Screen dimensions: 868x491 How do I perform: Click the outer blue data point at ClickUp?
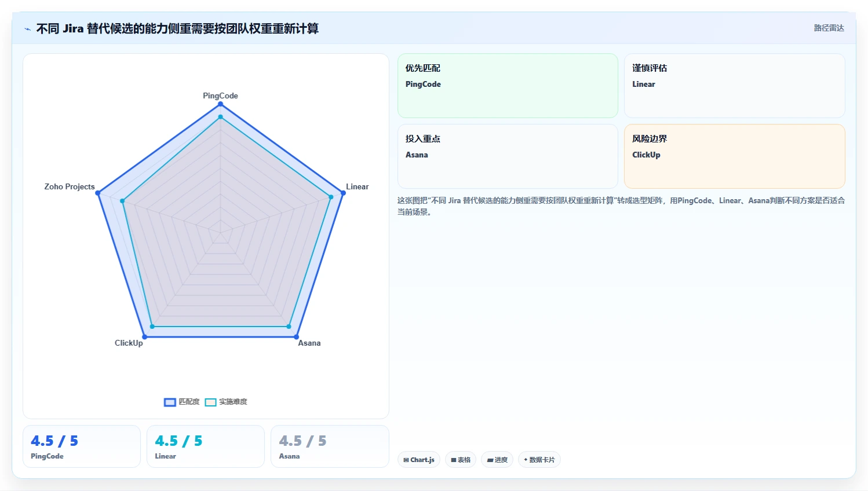click(x=145, y=337)
